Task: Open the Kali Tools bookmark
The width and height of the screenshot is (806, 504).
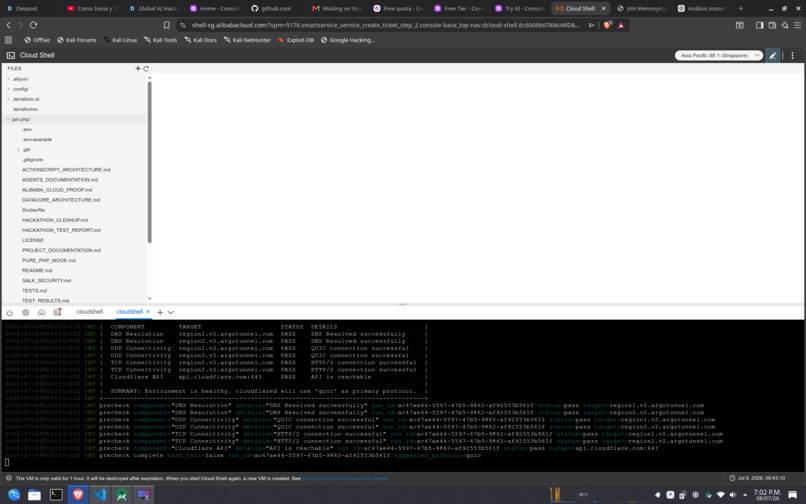Action: tap(160, 40)
